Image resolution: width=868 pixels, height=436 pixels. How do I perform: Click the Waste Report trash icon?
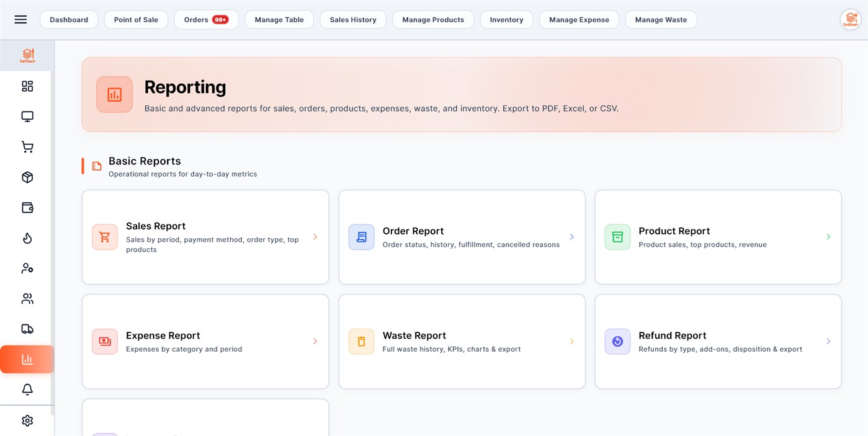[x=361, y=341]
